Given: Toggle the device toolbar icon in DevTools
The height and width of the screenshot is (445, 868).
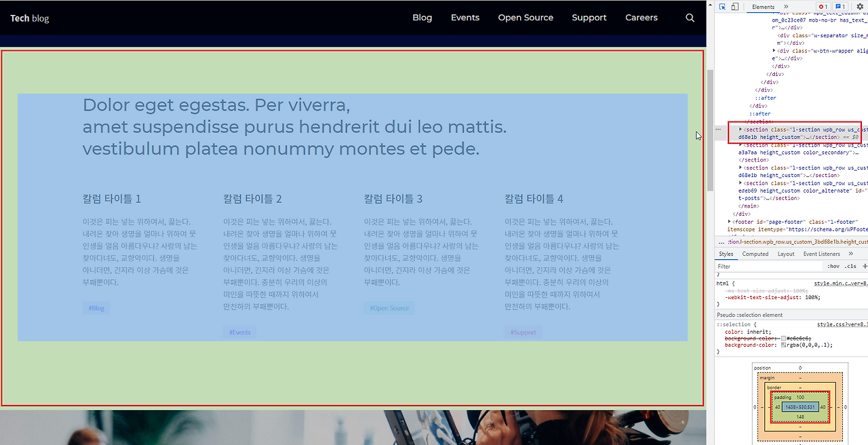Looking at the screenshot, I should pos(734,7).
